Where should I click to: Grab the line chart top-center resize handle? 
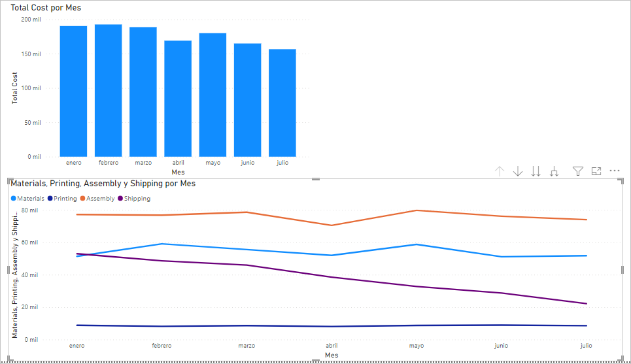[x=316, y=179]
